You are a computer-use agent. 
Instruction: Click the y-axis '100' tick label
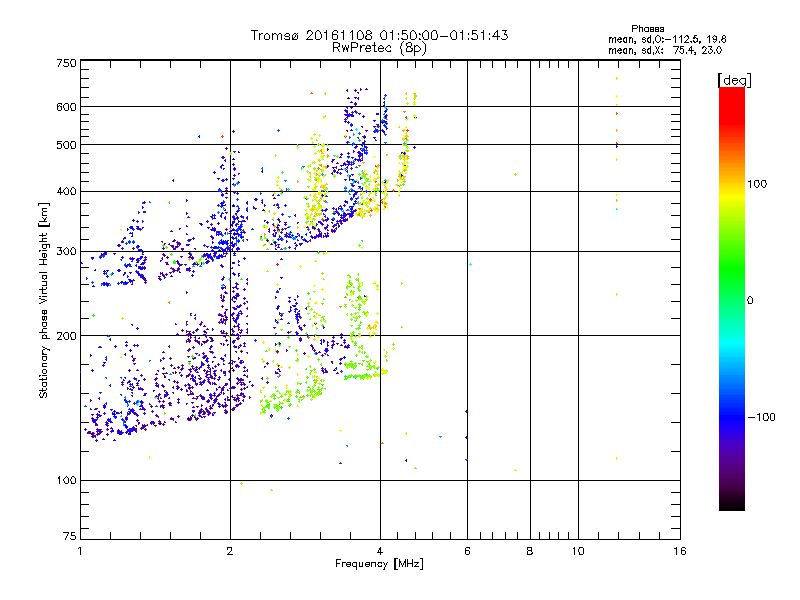pos(66,481)
